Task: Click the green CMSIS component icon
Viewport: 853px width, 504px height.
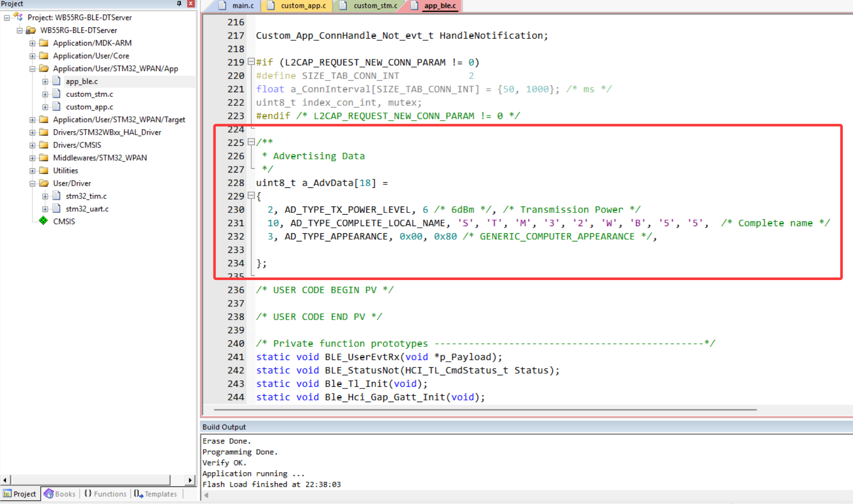Action: 43,221
